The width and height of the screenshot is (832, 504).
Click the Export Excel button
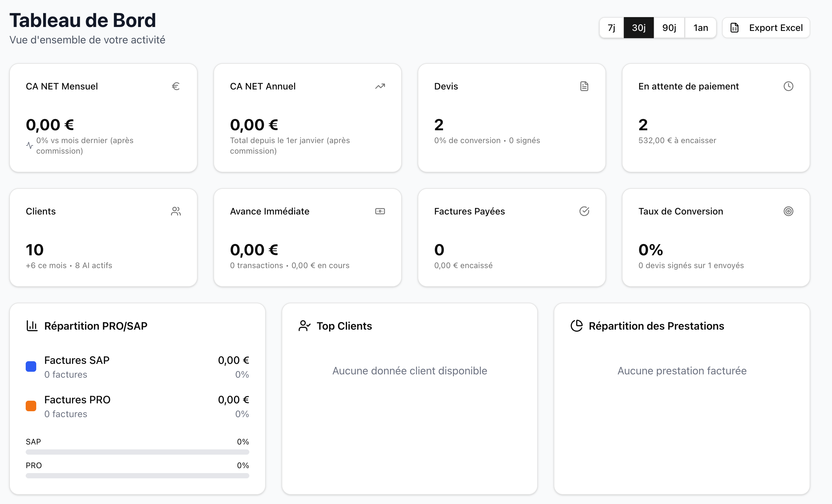point(766,28)
